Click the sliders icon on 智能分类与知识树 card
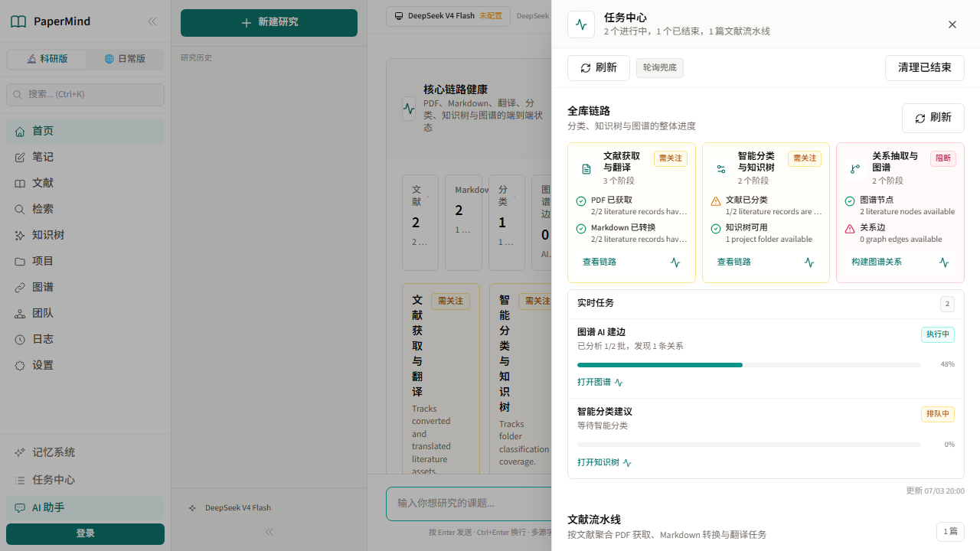The width and height of the screenshot is (980, 551). click(x=721, y=169)
